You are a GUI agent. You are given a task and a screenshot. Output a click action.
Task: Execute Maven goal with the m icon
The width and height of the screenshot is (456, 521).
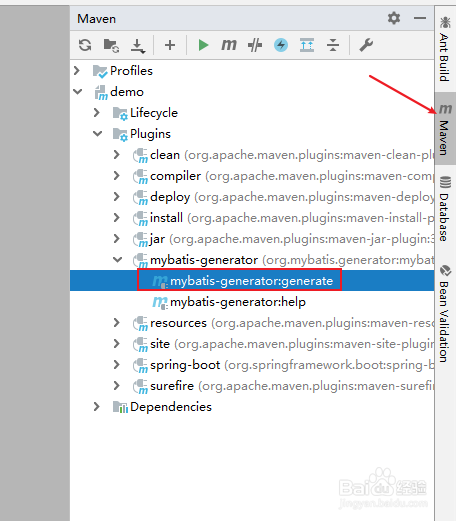[229, 45]
